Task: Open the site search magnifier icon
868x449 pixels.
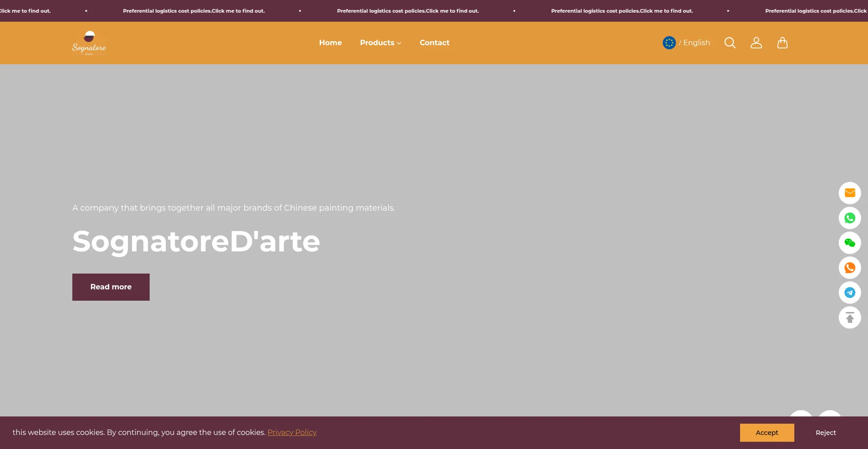Action: [730, 43]
